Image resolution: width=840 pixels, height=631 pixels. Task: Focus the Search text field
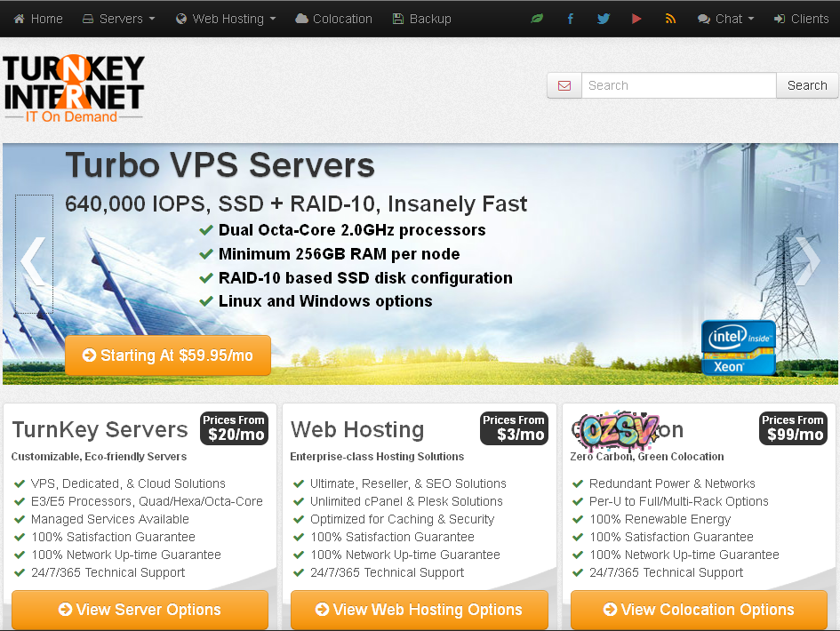tap(679, 85)
